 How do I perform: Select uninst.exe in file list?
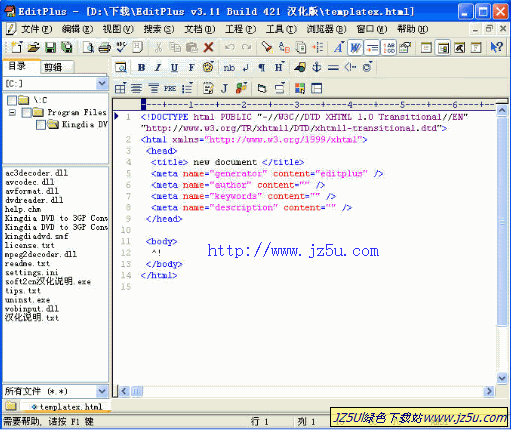point(27,300)
